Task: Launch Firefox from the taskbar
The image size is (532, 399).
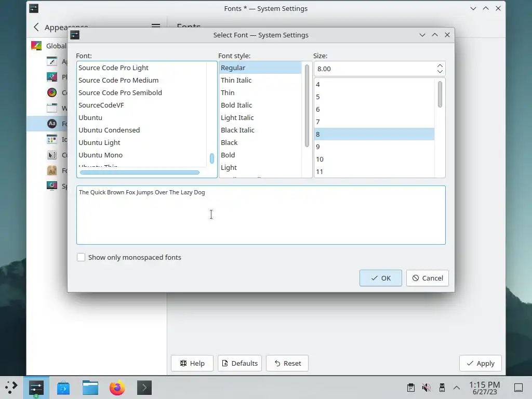Action: coord(117,388)
